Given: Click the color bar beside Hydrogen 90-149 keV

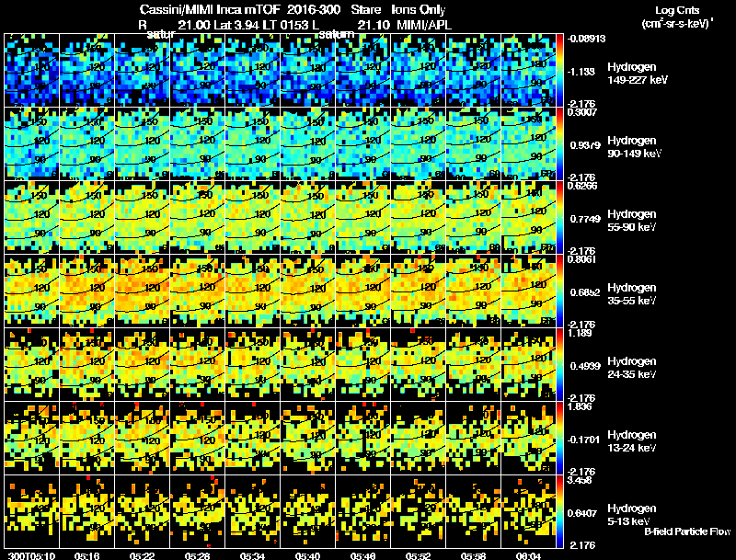Looking at the screenshot, I should 559,143.
